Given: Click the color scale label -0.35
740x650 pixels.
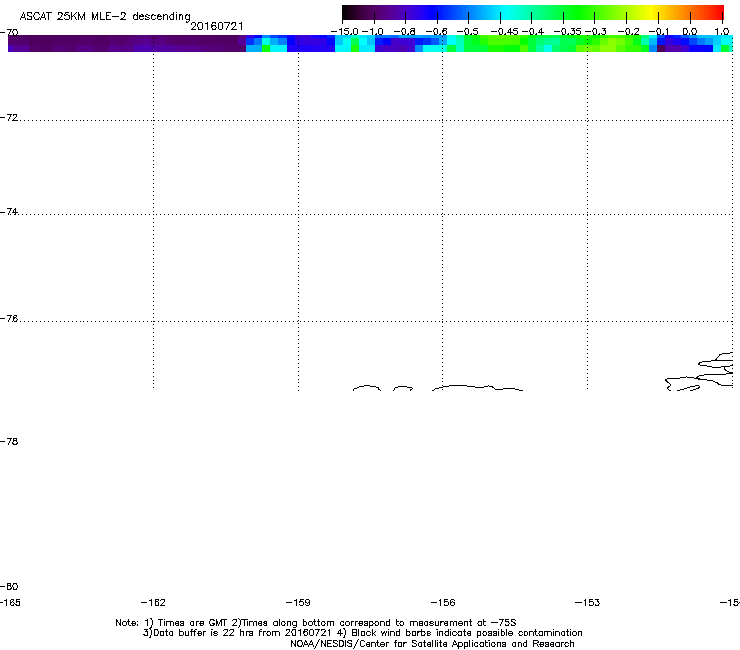Looking at the screenshot, I should [x=567, y=32].
